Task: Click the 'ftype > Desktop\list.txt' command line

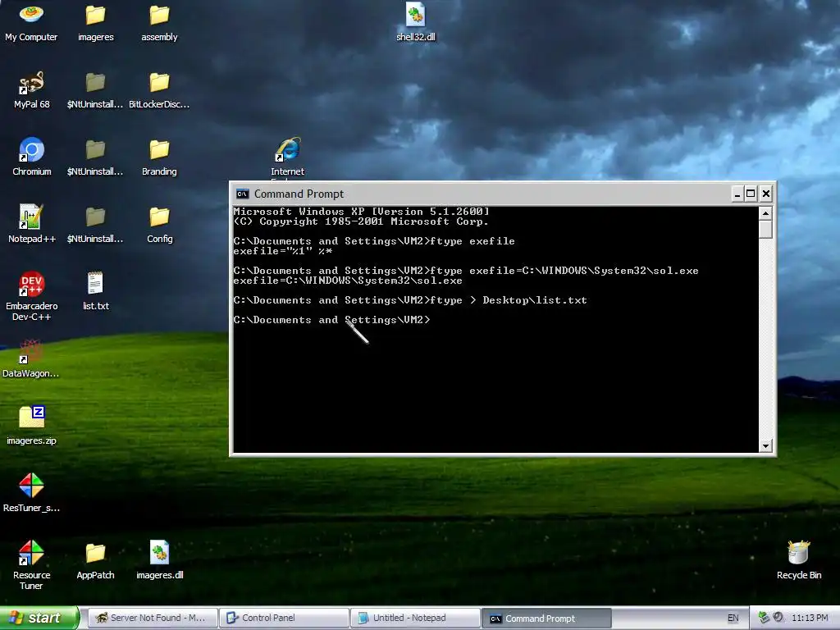Action: pyautogui.click(x=509, y=300)
